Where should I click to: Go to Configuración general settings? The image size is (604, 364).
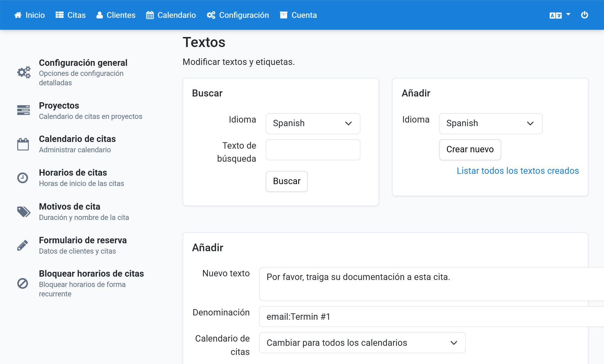pyautogui.click(x=83, y=63)
